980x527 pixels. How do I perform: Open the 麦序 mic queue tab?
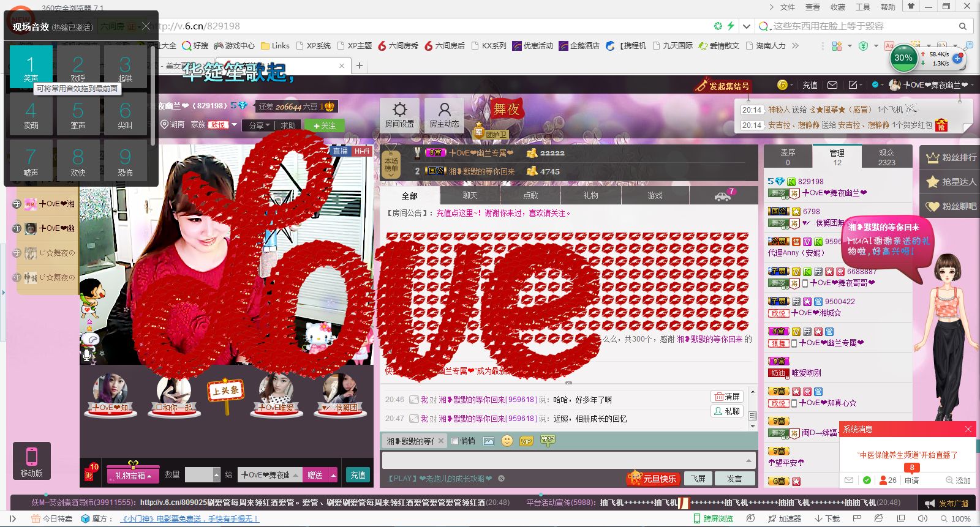coord(788,157)
